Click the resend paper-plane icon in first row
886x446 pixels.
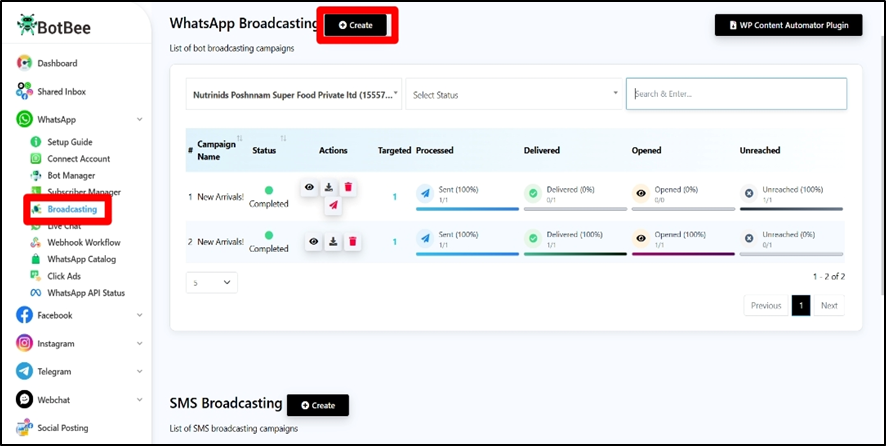pyautogui.click(x=332, y=206)
